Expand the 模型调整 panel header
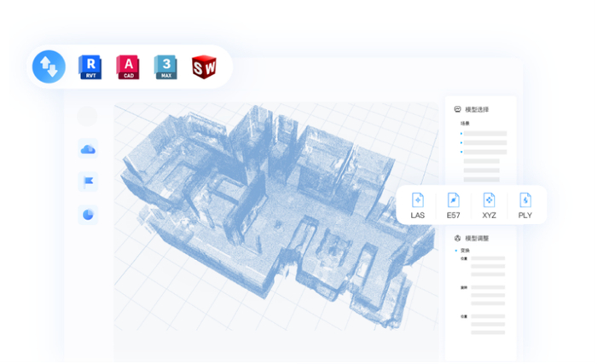597x364 pixels. click(472, 239)
